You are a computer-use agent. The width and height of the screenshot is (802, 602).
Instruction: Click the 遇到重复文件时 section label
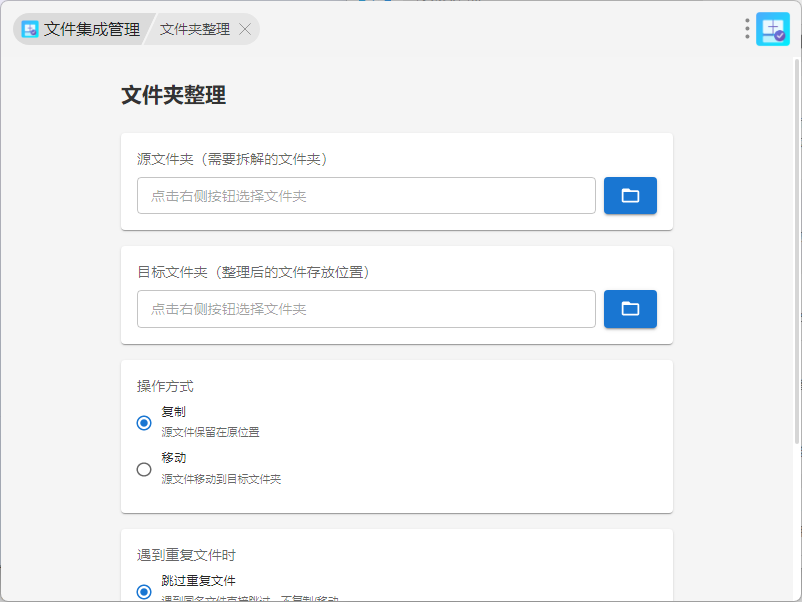click(x=186, y=555)
